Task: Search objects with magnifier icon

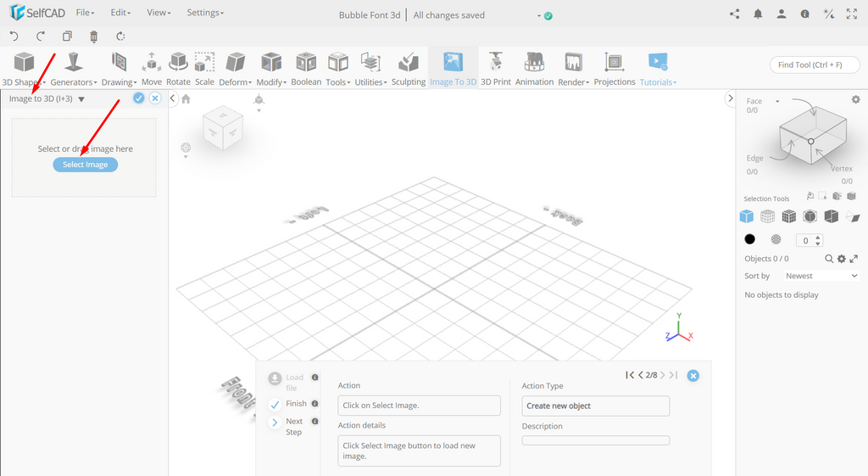Action: (829, 259)
